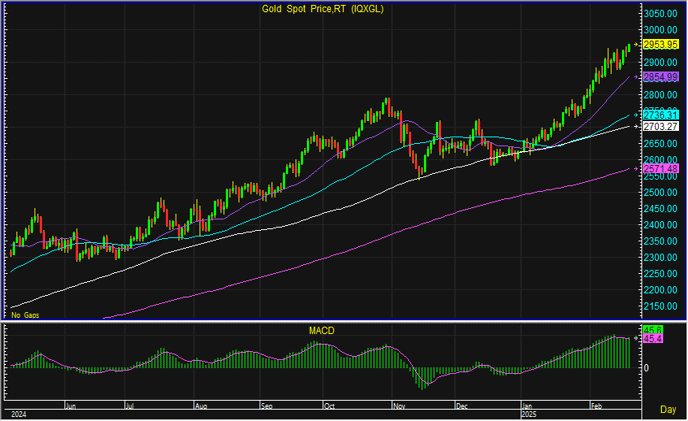Click the purple 2854.99 moving average tag
This screenshot has height=421, width=688.
pyautogui.click(x=661, y=77)
